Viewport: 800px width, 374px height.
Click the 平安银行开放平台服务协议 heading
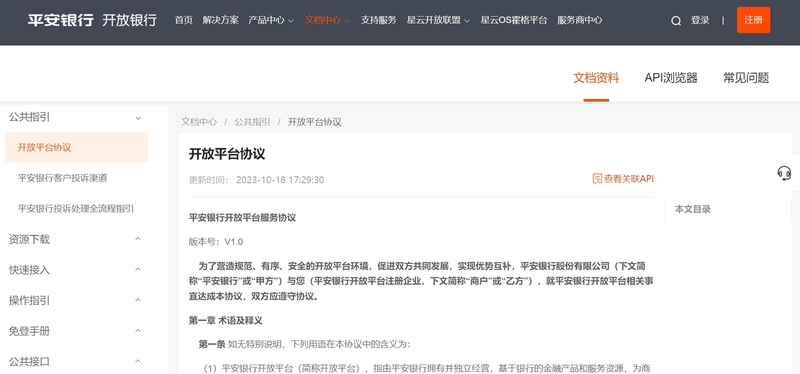click(x=242, y=218)
